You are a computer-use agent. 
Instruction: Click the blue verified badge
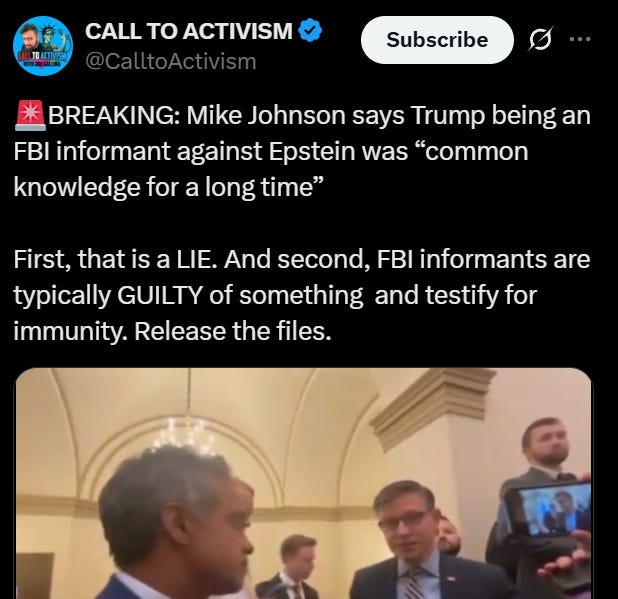pyautogui.click(x=311, y=31)
